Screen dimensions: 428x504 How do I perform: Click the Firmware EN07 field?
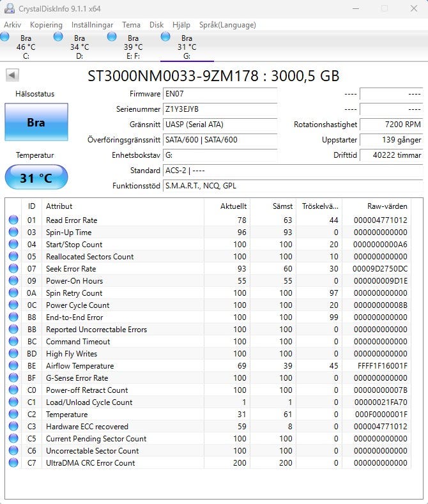[220, 94]
